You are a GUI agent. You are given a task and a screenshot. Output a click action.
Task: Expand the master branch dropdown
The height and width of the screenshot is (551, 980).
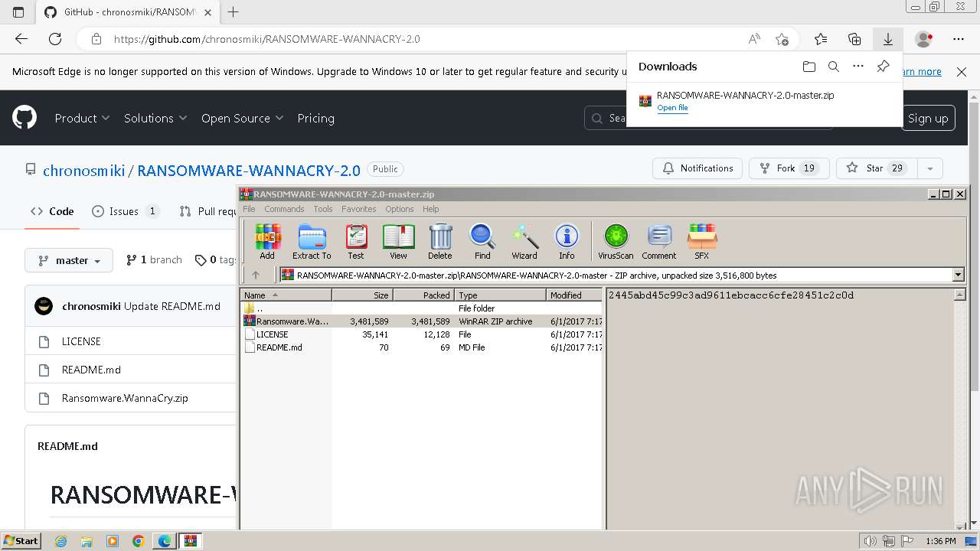click(69, 260)
